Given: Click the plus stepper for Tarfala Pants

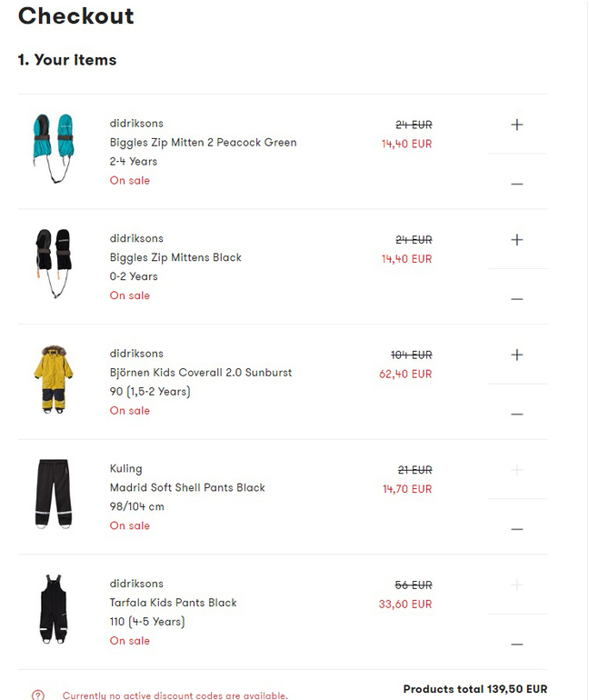Looking at the screenshot, I should coord(517,585).
